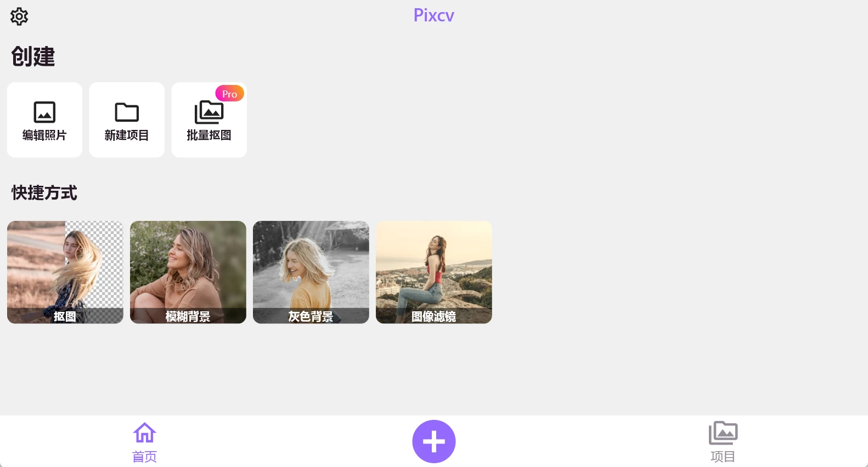Click the 快捷方式 section heading
This screenshot has width=868, height=467.
(44, 193)
